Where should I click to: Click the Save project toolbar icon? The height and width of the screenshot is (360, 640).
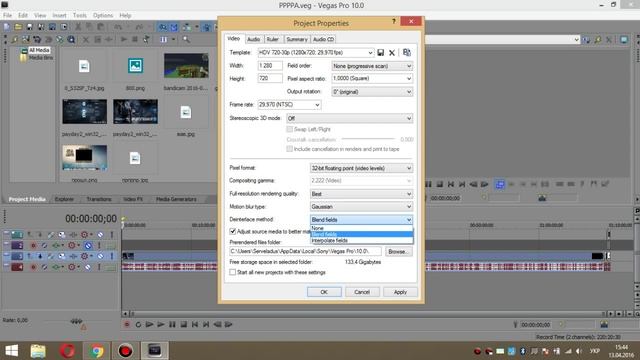coord(29,27)
